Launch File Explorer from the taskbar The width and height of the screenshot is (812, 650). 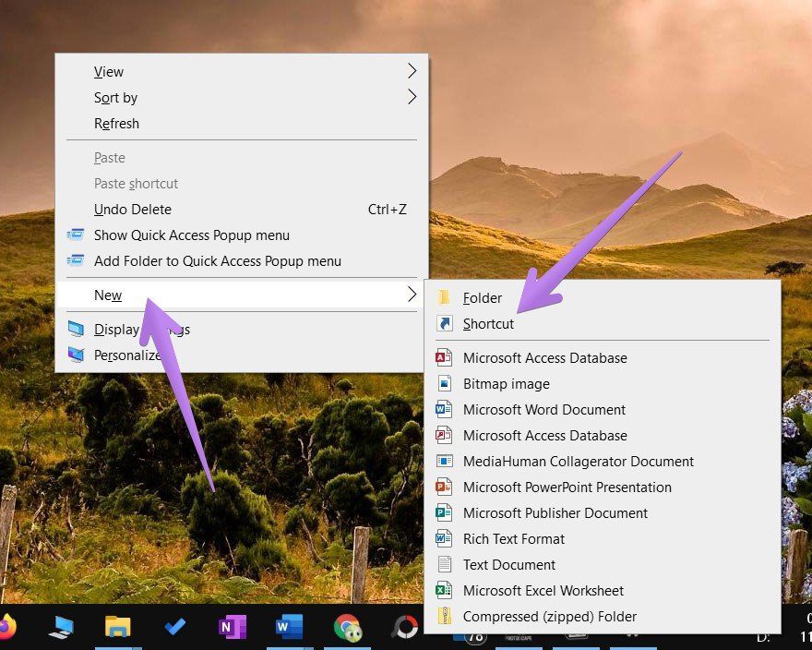pos(117,627)
